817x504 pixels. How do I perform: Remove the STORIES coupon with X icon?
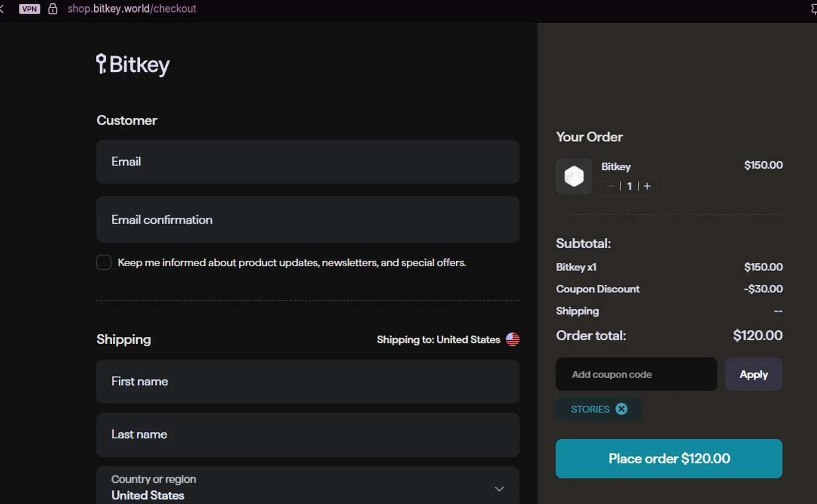(x=621, y=409)
